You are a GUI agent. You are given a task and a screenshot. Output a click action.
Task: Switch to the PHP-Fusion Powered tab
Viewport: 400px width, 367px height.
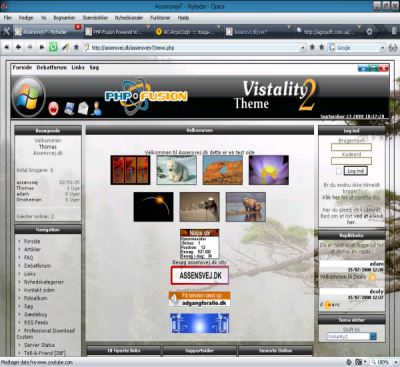click(x=117, y=32)
